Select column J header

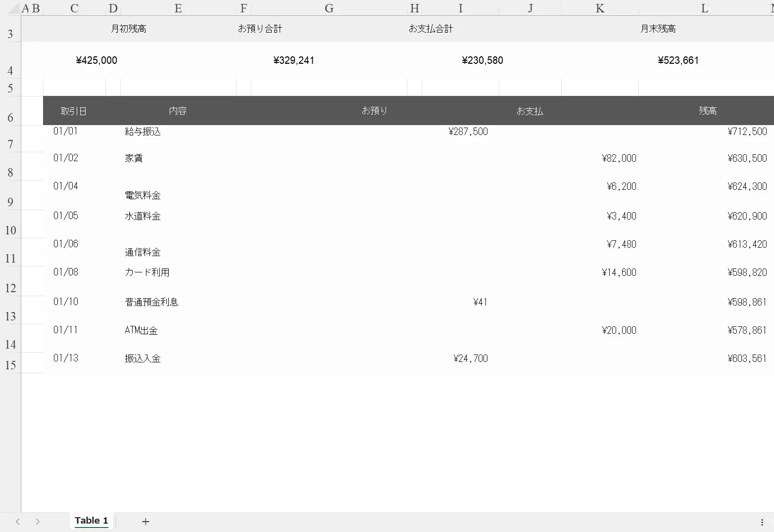pyautogui.click(x=530, y=8)
